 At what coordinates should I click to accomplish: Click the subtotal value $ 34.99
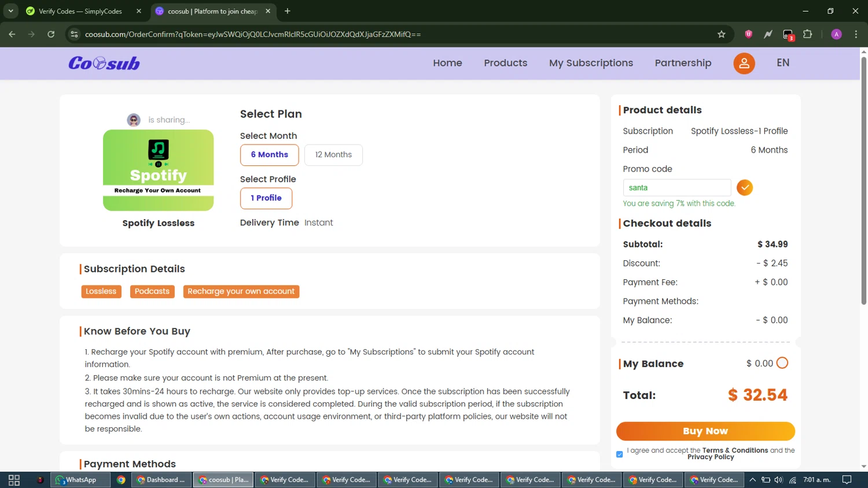tap(773, 244)
